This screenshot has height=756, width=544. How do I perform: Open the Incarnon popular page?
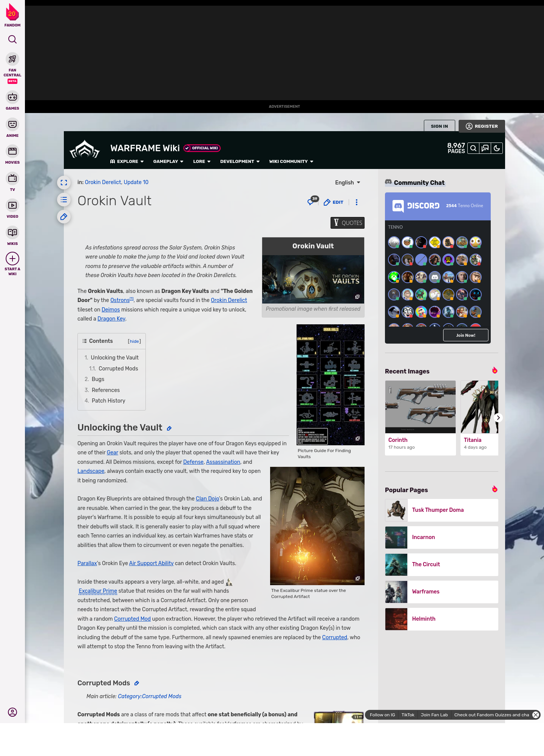coord(442,537)
